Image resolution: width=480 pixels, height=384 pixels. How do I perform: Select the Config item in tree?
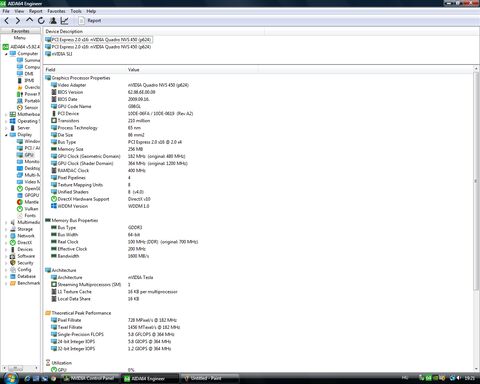pos(21,269)
